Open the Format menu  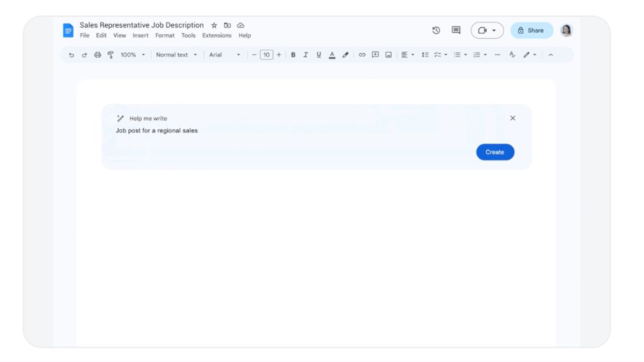pyautogui.click(x=165, y=35)
